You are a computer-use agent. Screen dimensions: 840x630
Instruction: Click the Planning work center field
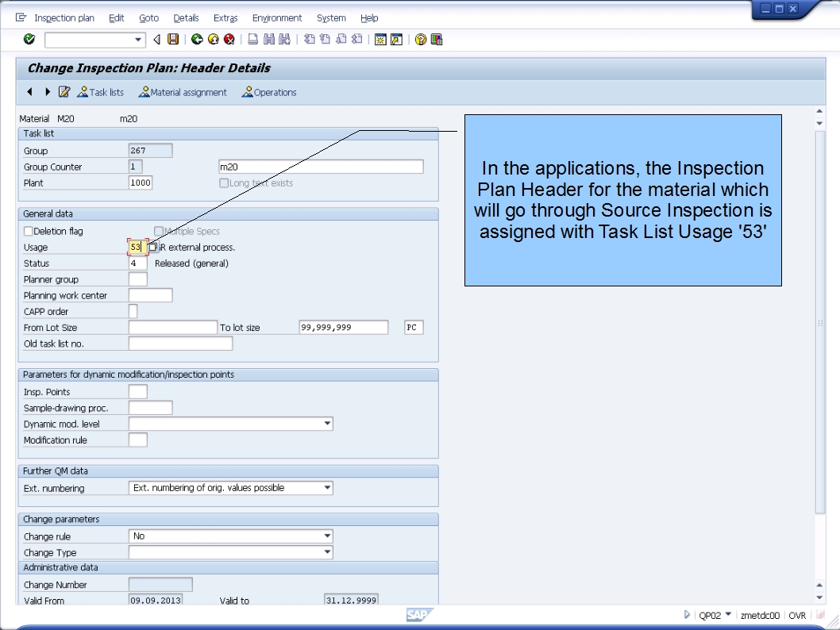coord(151,295)
